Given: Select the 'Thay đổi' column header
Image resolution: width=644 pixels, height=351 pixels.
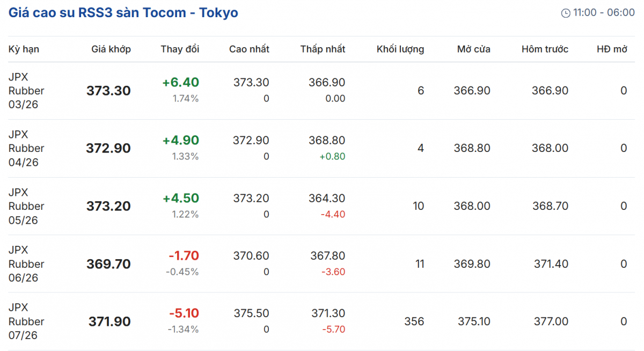Looking at the screenshot, I should [x=180, y=49].
